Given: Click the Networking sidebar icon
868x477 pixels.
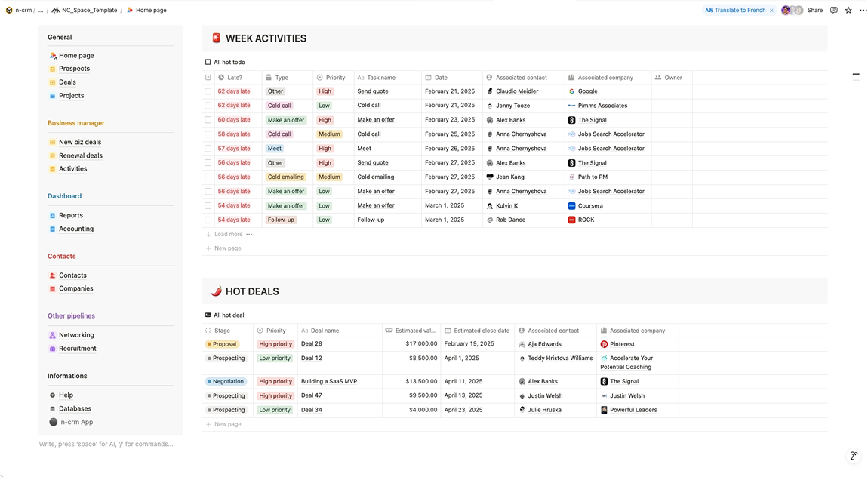Looking at the screenshot, I should coord(53,335).
